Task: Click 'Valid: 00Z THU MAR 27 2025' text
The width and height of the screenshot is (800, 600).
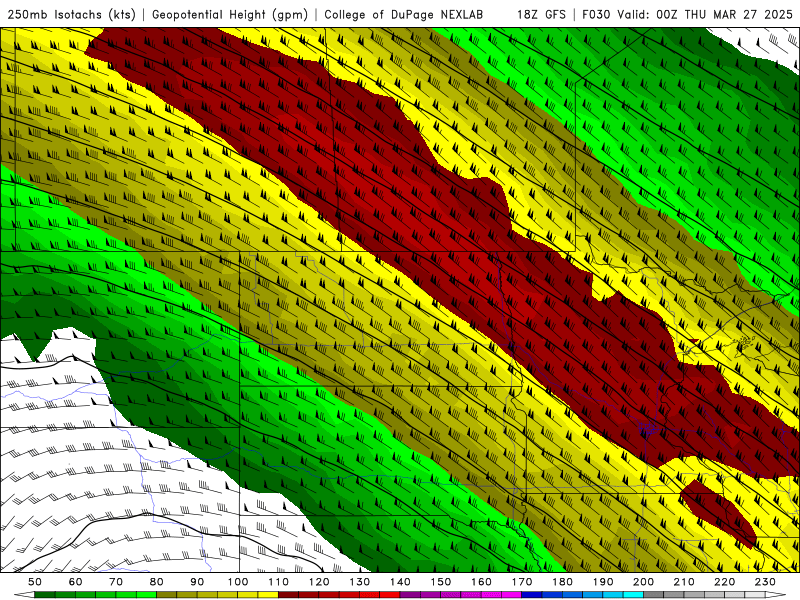Action: click(x=705, y=15)
